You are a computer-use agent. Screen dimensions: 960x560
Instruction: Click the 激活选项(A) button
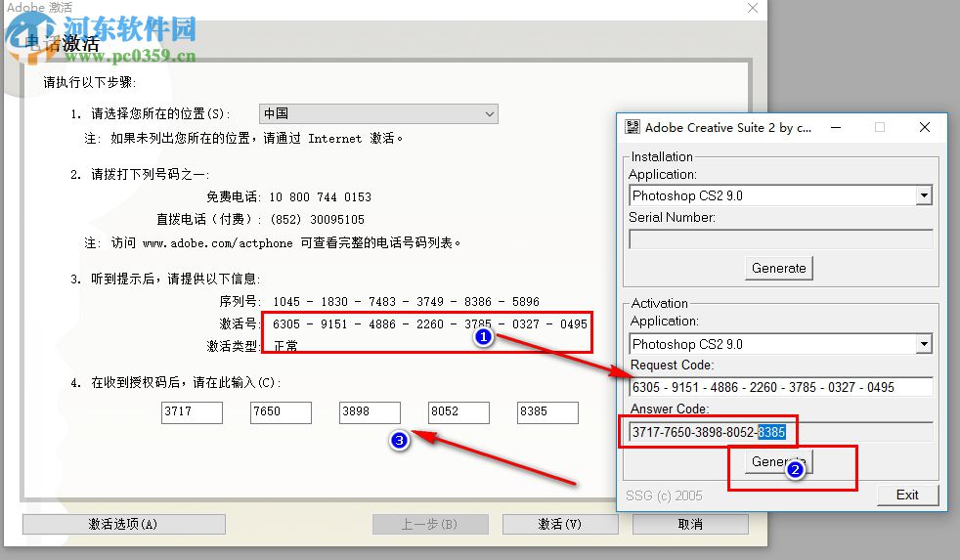point(124,525)
